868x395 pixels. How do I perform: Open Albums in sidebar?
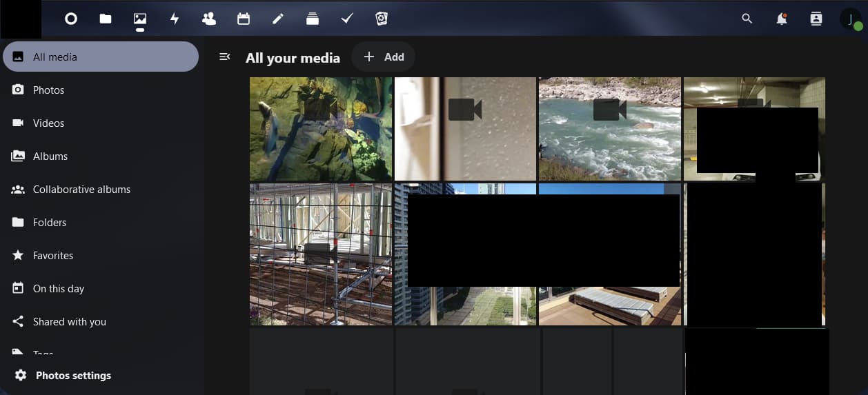(x=101, y=156)
